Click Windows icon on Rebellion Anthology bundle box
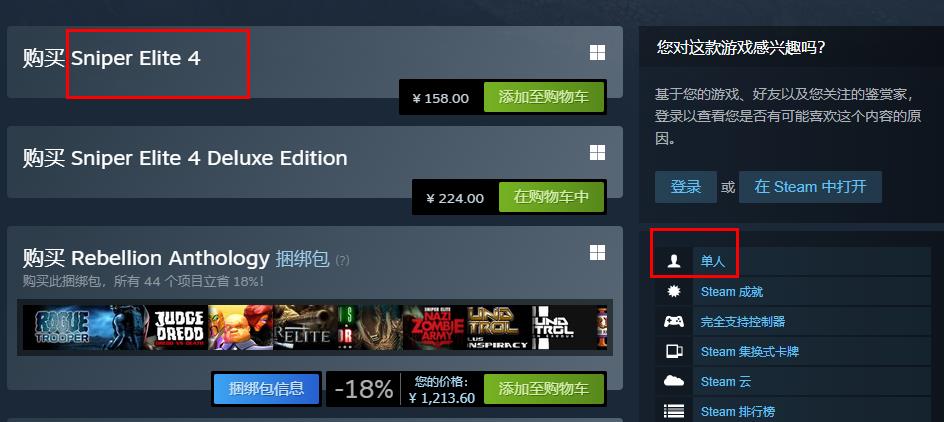Screen dimensions: 944x422 click(597, 253)
